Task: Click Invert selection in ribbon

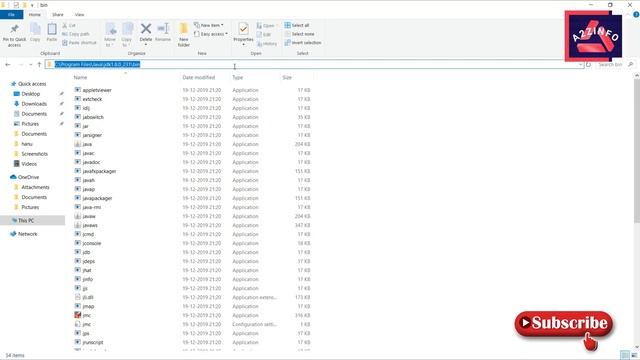Action: [x=303, y=42]
